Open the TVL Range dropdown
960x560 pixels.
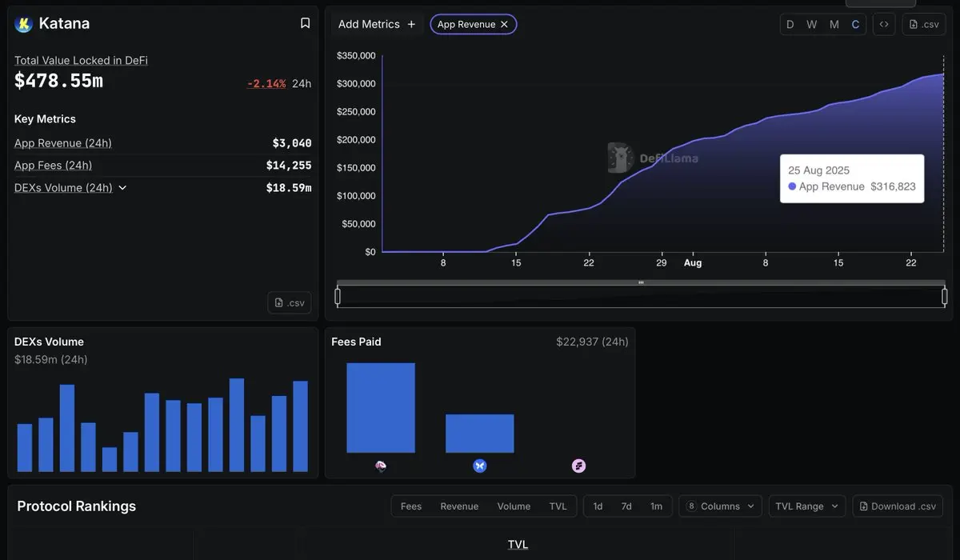coord(807,506)
